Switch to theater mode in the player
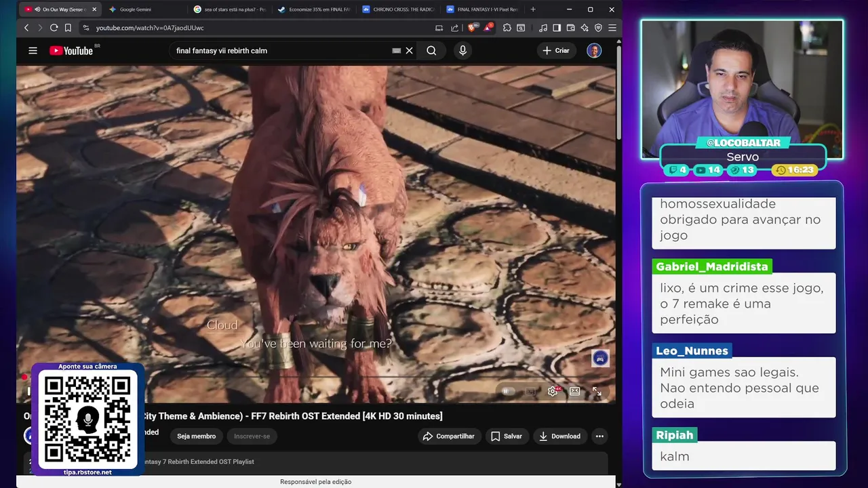Image resolution: width=868 pixels, height=488 pixels. click(x=574, y=391)
